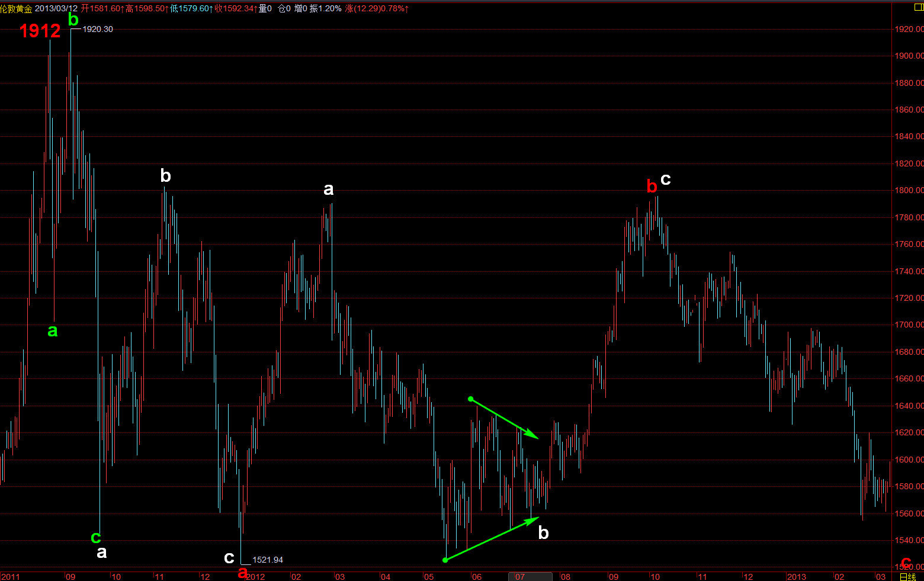Select the lower green upward-sloping arrow line
Image resolution: width=924 pixels, height=581 pixels.
(492, 538)
